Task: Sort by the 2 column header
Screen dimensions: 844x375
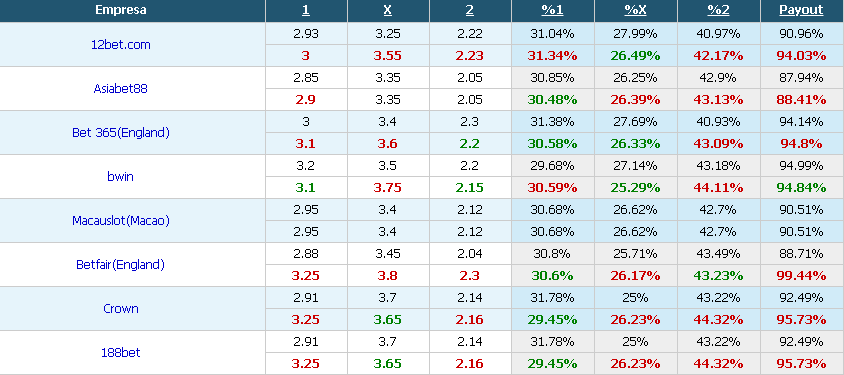Action: coord(470,10)
